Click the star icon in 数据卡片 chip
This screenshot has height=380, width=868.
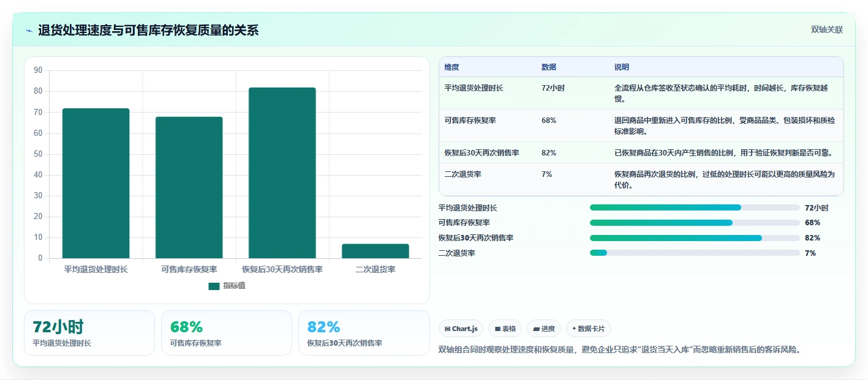[574, 329]
